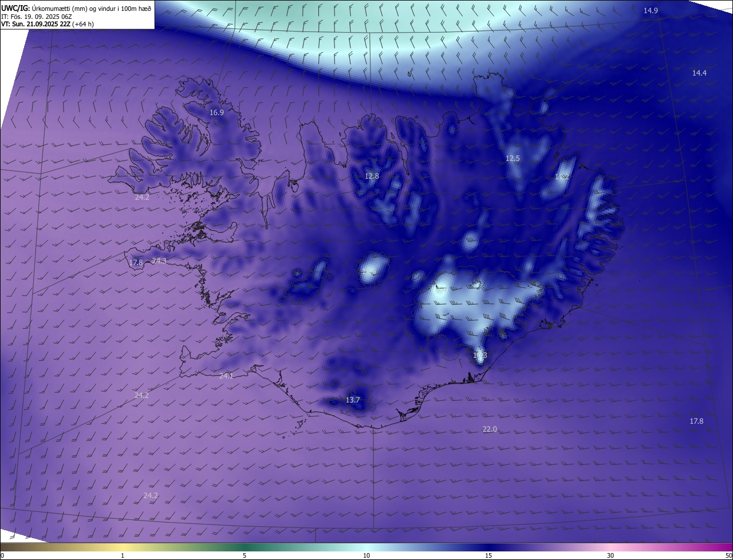The height and width of the screenshot is (560, 733).
Task: Select the 13.7 value on the map
Action: [x=353, y=400]
